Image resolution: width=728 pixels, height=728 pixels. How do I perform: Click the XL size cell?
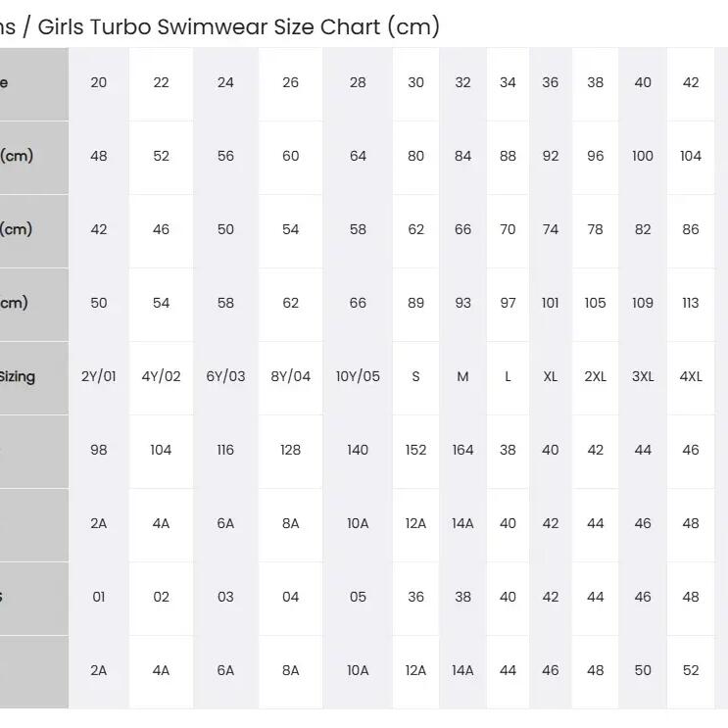point(551,378)
